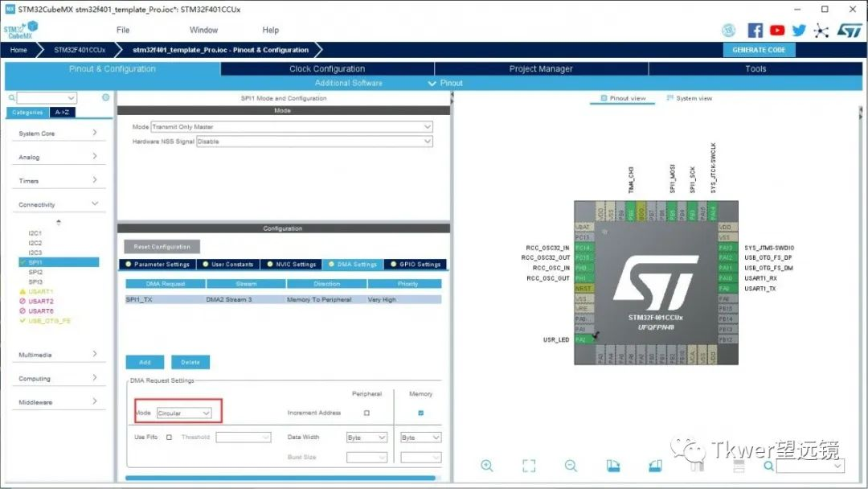
Task: Open Hardware NSS Signal dropdown
Action: (314, 142)
